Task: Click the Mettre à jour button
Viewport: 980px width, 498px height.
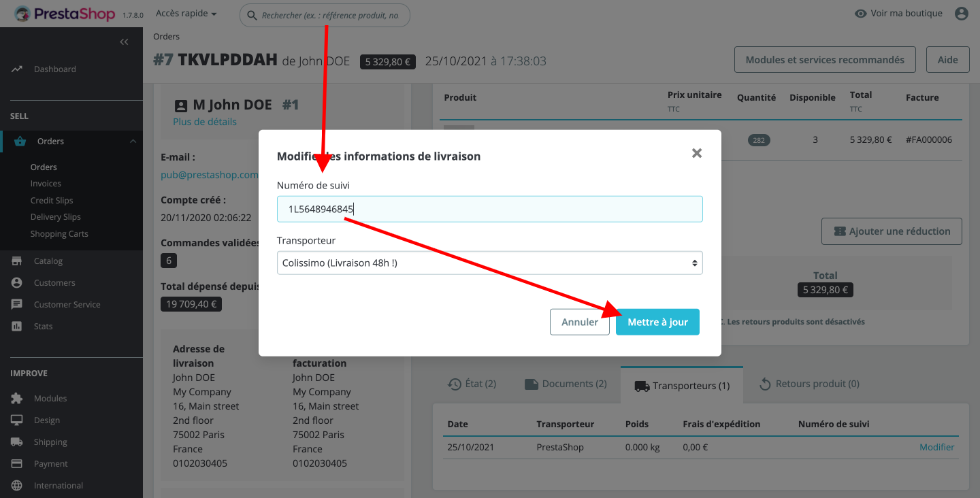Action: tap(657, 321)
